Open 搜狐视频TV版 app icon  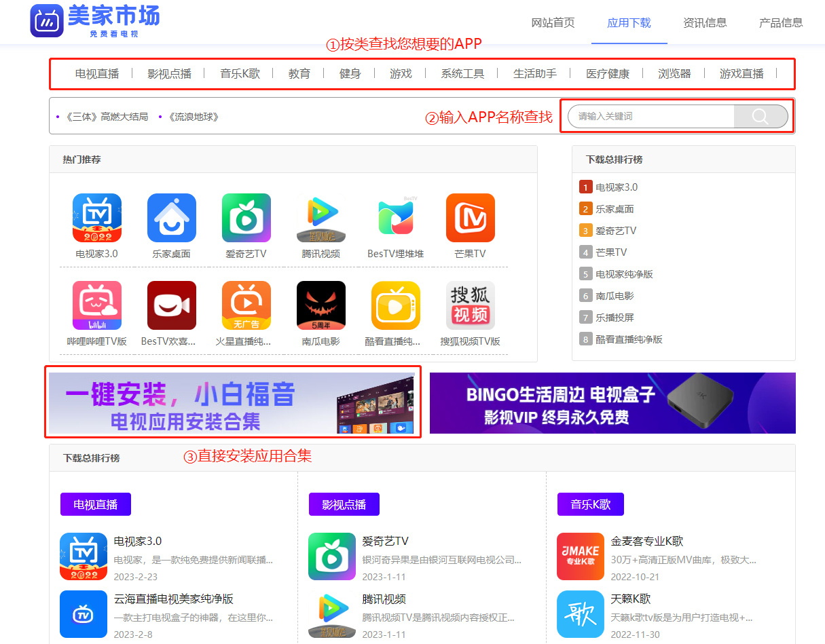[x=471, y=305]
